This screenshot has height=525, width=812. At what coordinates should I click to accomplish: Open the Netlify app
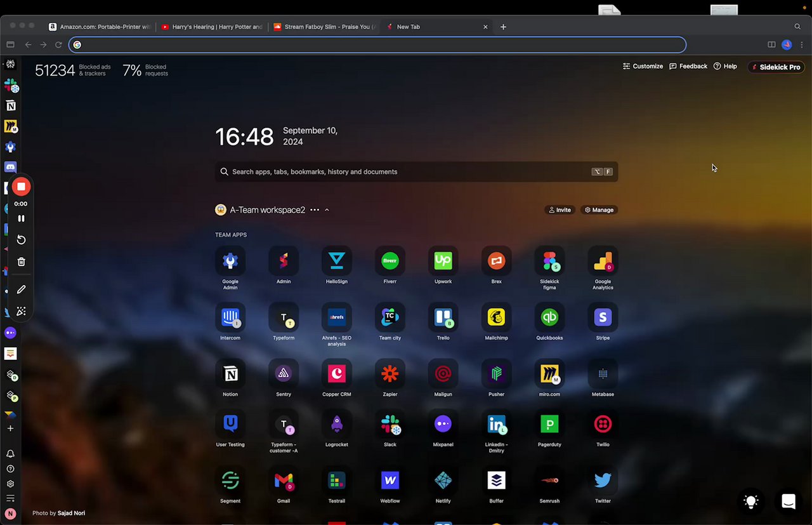click(x=443, y=481)
